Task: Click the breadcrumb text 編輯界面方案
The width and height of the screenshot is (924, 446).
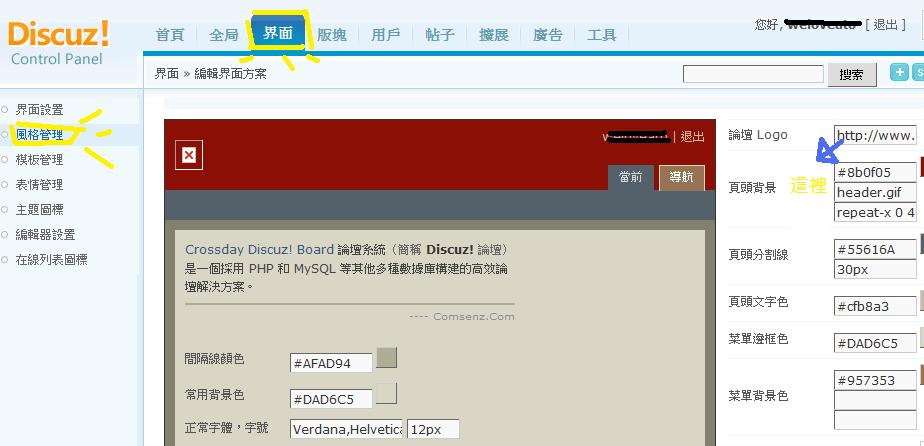Action: click(x=230, y=74)
